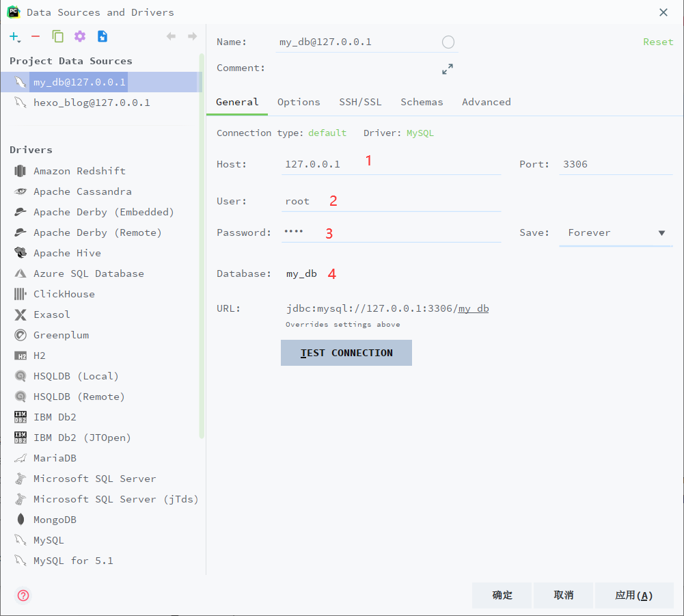Screen dimensions: 684x616
Task: Open the Schemas tab
Action: (422, 102)
